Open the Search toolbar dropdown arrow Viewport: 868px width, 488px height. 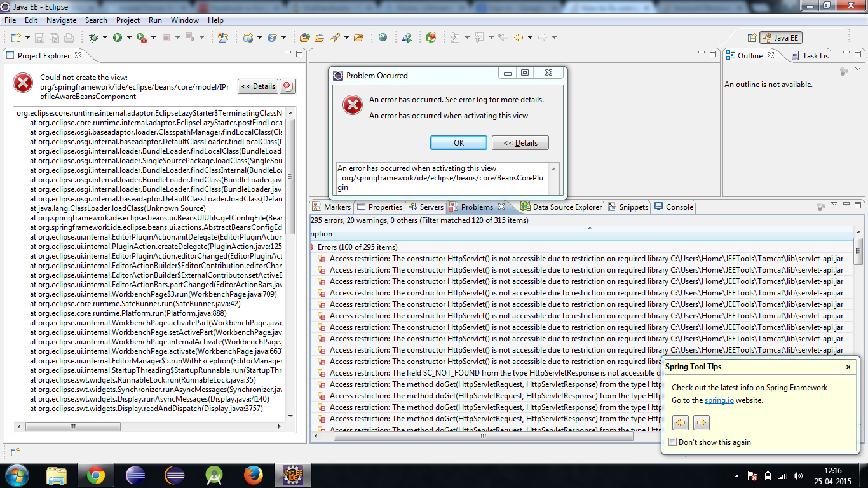click(346, 37)
